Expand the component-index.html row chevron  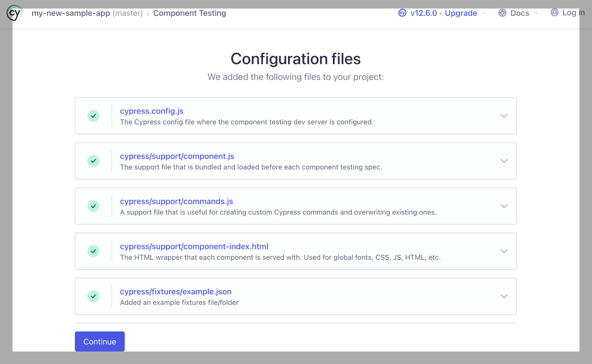pyautogui.click(x=504, y=251)
